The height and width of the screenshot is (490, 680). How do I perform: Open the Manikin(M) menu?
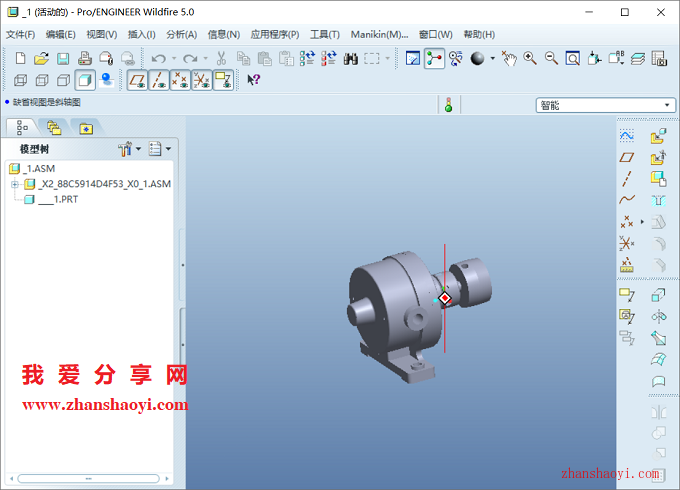pos(379,35)
